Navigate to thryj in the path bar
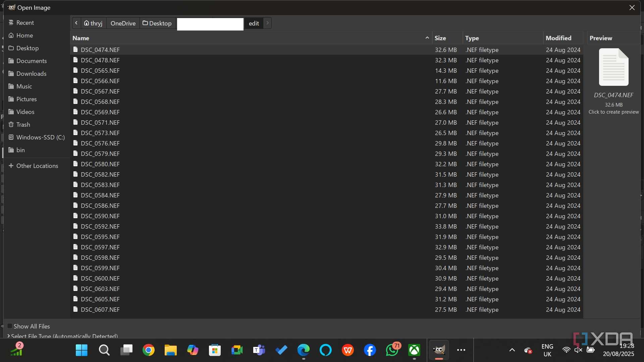 [x=93, y=23]
